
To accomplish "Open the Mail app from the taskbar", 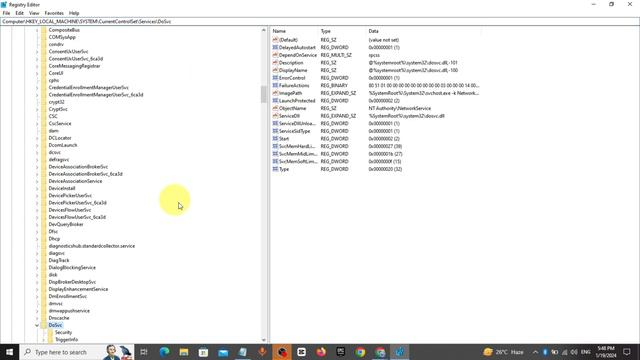I will pos(223,352).
